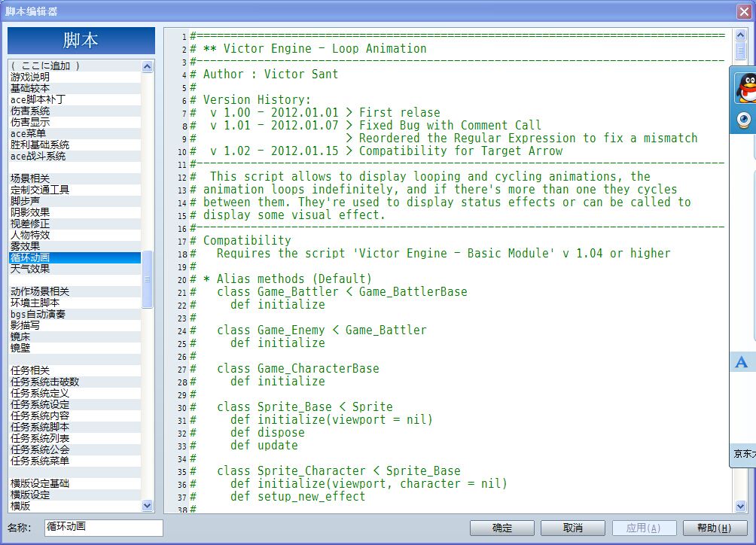Select highlighted script 循环动画
This screenshot has height=545, width=756.
pos(75,257)
